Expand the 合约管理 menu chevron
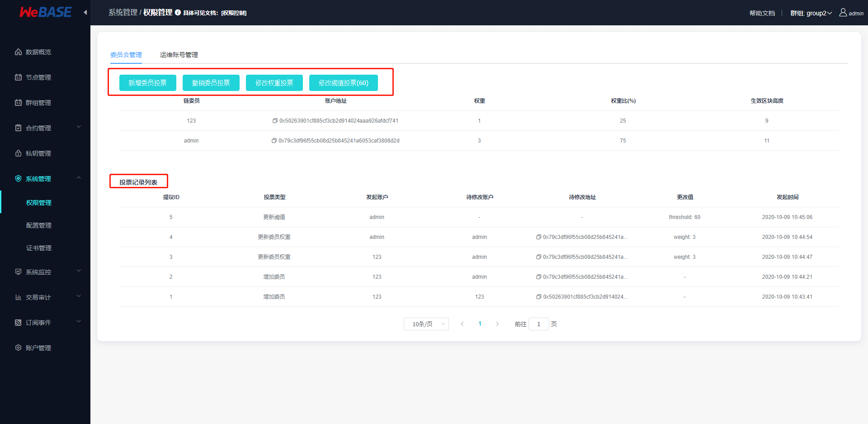 click(x=79, y=127)
